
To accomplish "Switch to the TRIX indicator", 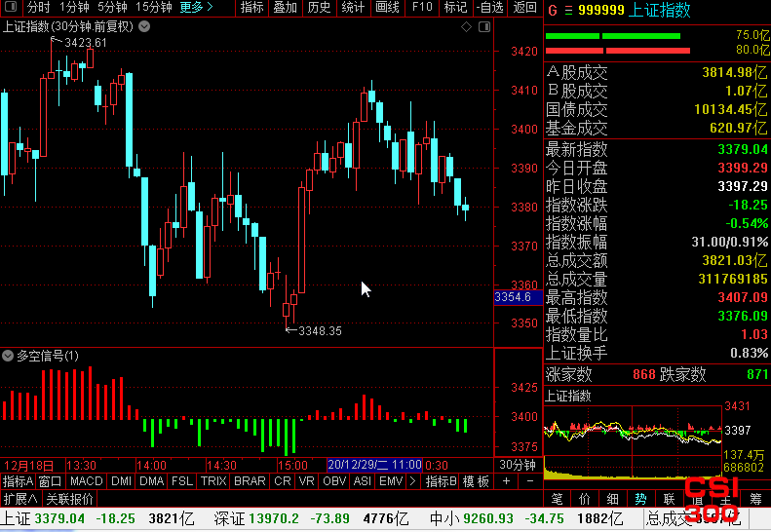I will (213, 481).
